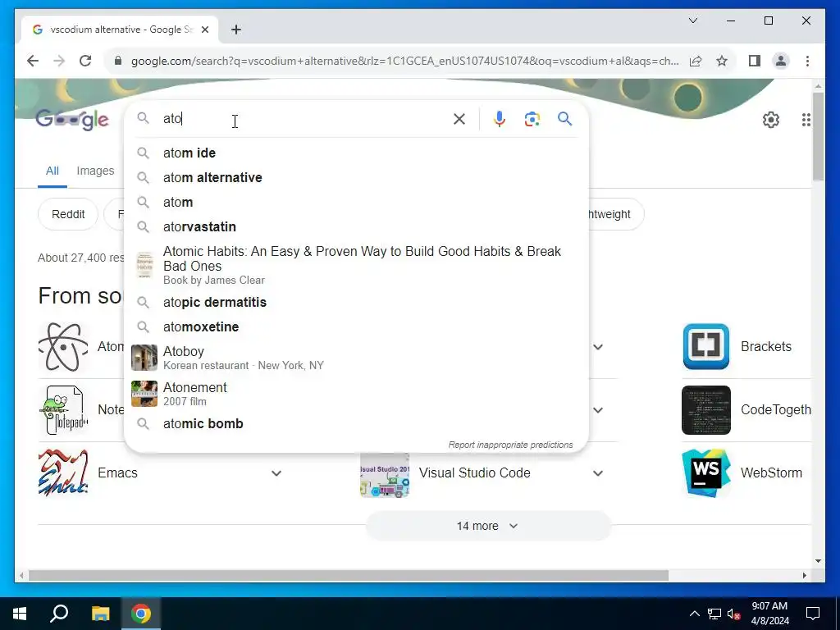This screenshot has height=630, width=840.
Task: Click the WebStorm logo icon
Action: pos(706,473)
